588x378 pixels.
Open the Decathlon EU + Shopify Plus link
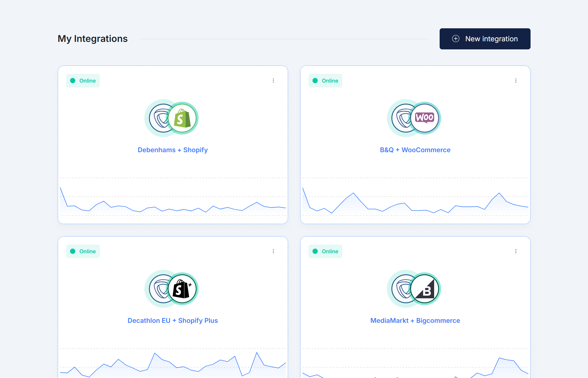173,321
